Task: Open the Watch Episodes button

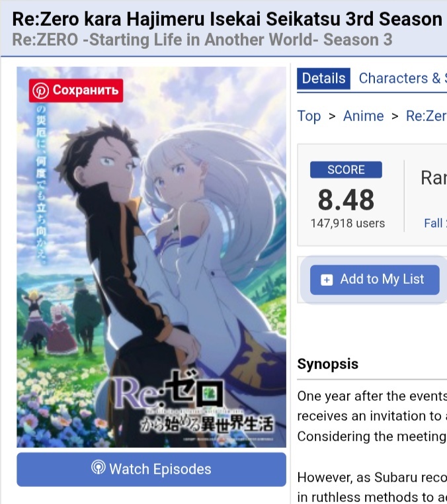Action: point(151,470)
